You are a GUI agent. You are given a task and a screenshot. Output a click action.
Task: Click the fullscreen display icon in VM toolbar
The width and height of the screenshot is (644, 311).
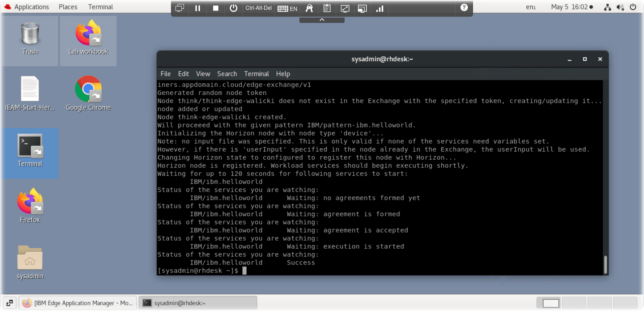tap(362, 8)
